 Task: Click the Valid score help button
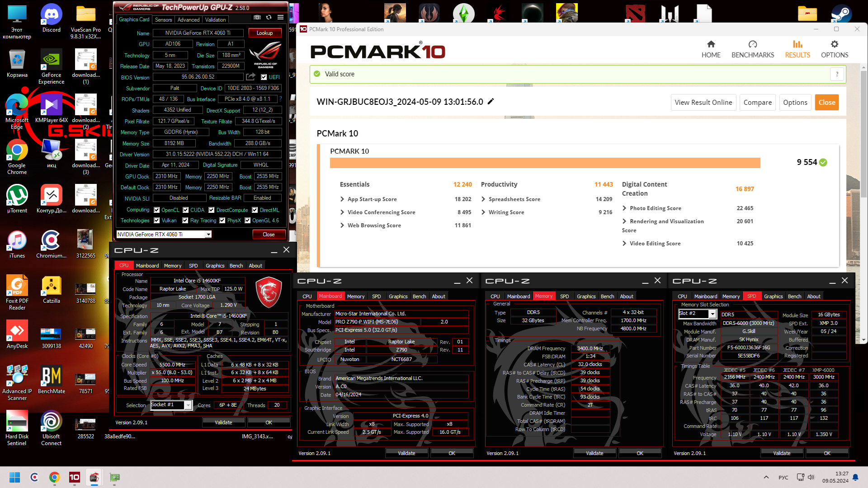click(x=837, y=74)
